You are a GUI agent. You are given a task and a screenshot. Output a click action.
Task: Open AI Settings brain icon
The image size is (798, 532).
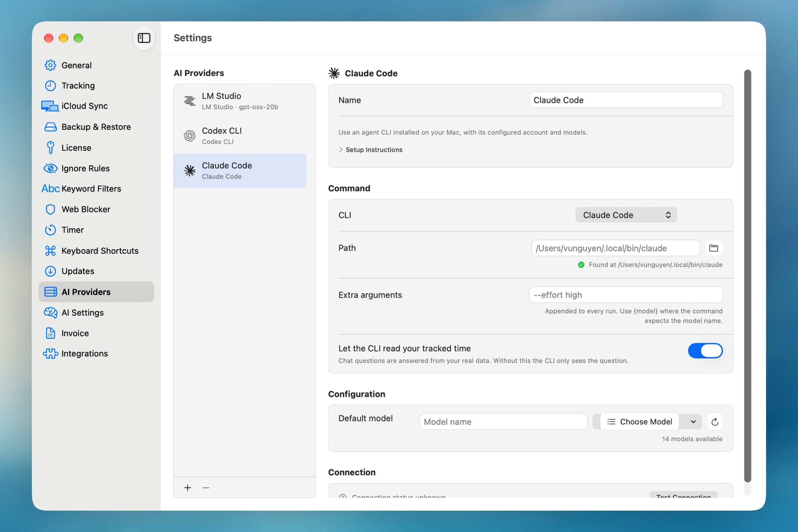50,313
